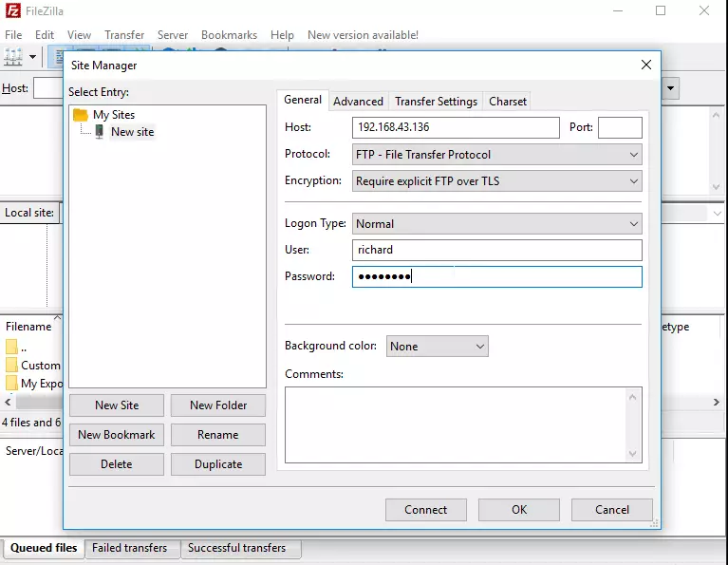Click the User field containing richard
This screenshot has width=728, height=565.
pyautogui.click(x=496, y=250)
